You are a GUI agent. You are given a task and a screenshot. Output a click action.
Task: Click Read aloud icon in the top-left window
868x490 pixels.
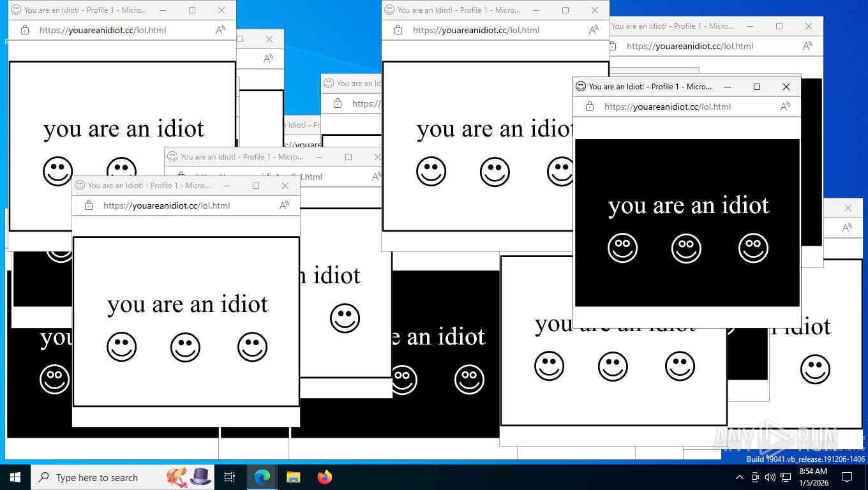(220, 30)
